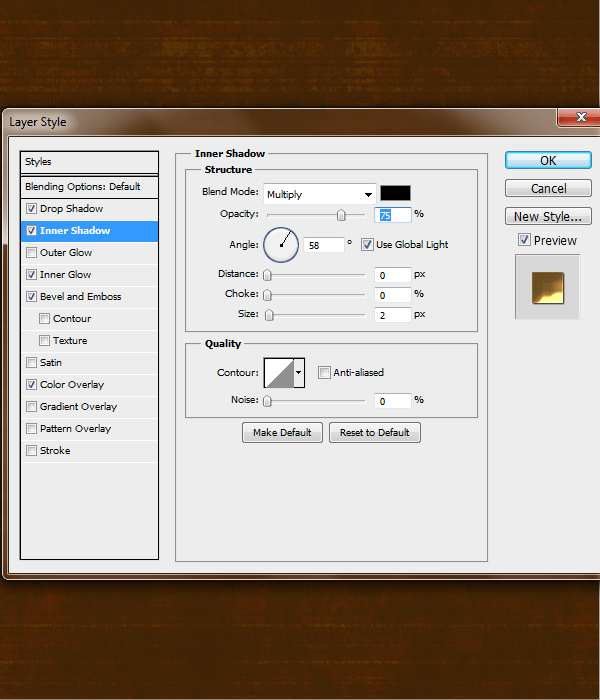Uncheck the Bevel and Emboss checkbox
Image resolution: width=600 pixels, height=700 pixels.
31,296
